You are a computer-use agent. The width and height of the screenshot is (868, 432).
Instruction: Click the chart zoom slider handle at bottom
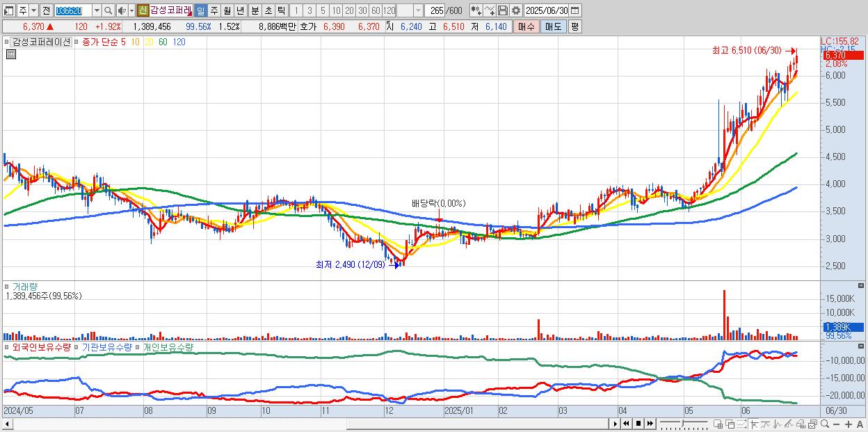click(683, 423)
